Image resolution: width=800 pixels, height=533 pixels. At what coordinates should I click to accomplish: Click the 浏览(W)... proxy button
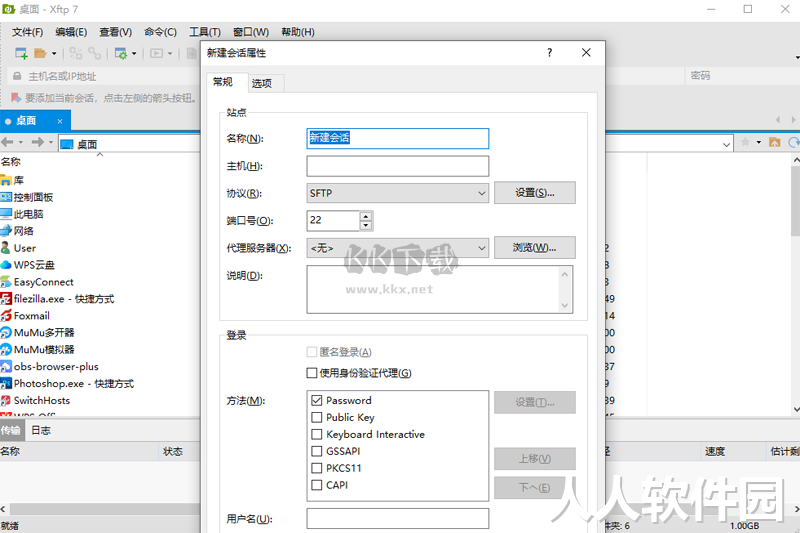(x=535, y=248)
